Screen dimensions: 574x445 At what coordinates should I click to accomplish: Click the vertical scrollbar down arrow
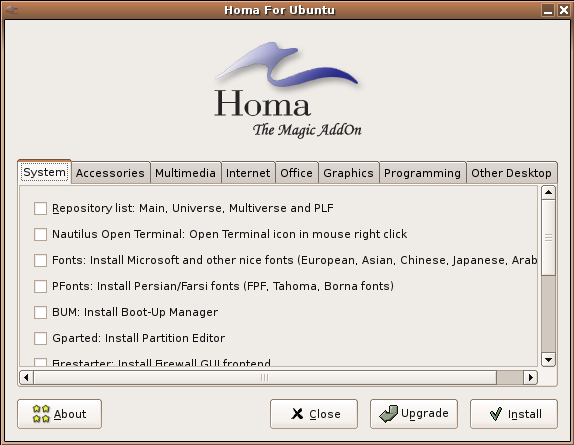coord(548,359)
